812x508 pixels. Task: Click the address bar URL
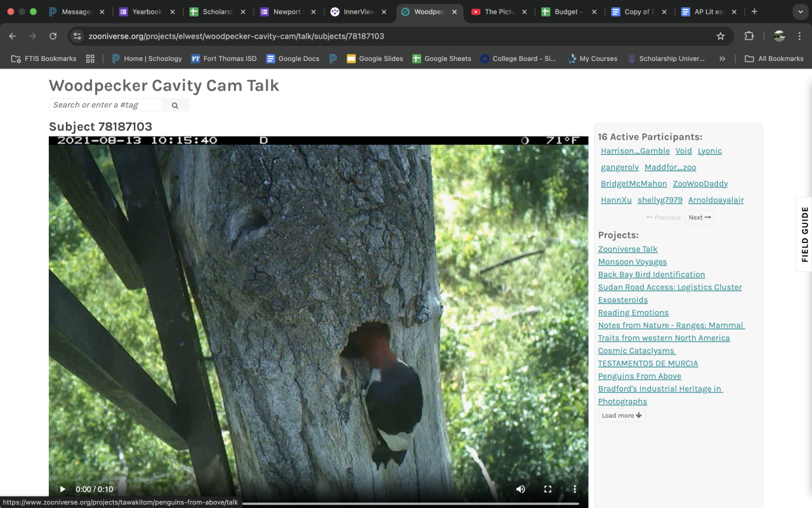(x=236, y=36)
